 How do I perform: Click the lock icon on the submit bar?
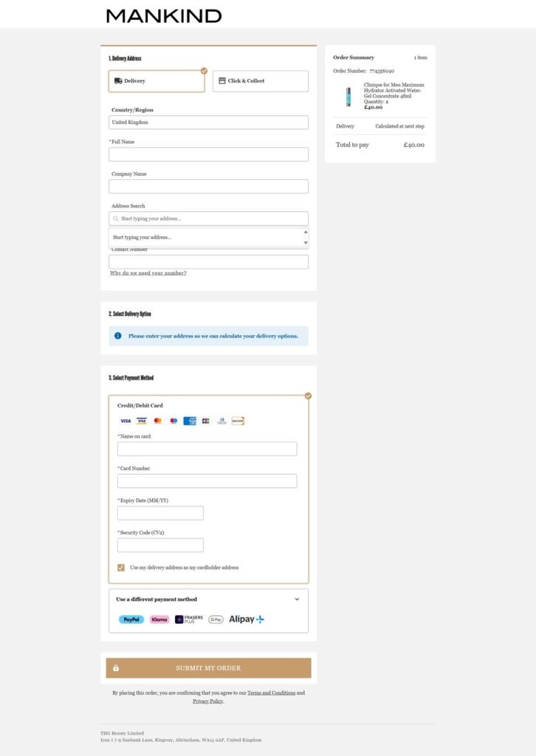pyautogui.click(x=116, y=668)
